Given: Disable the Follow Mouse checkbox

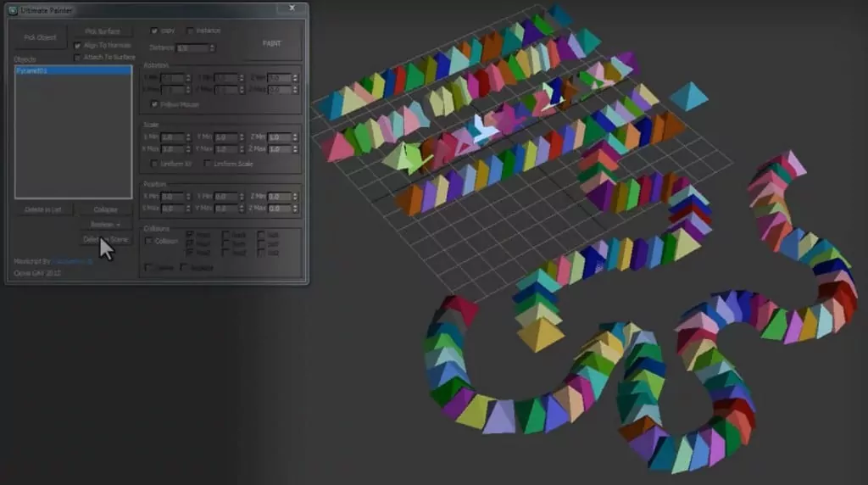Looking at the screenshot, I should click(x=154, y=103).
